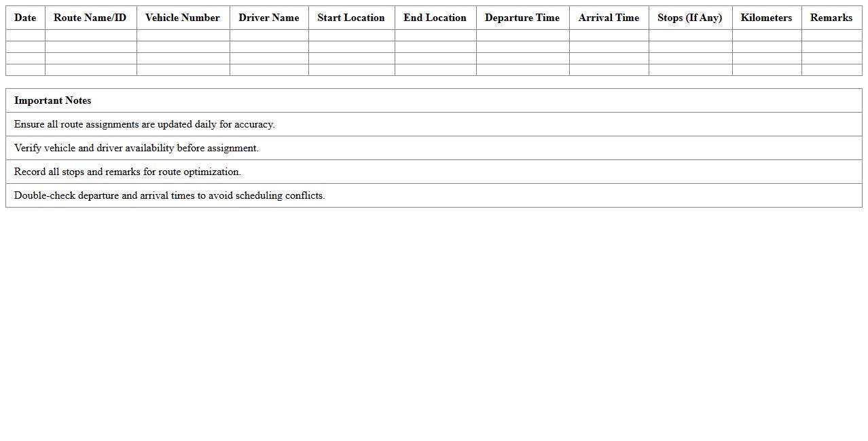
Task: Click the note about verifying vehicle availability
Action: click(x=136, y=148)
